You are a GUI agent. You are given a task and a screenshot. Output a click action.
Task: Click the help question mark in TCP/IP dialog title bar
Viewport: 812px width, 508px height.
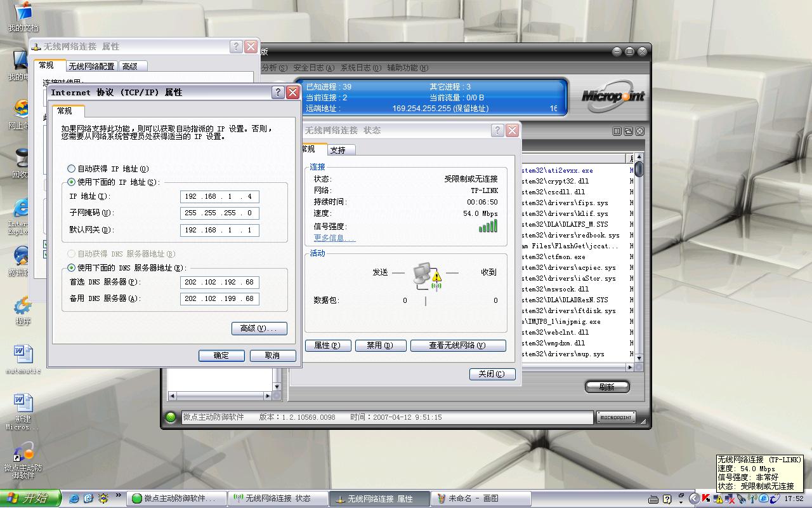[278, 92]
